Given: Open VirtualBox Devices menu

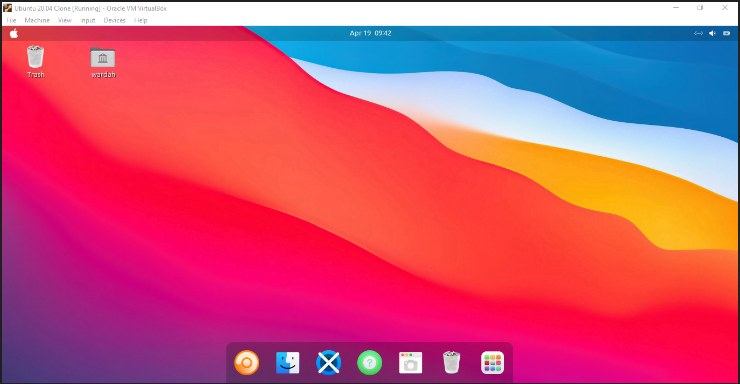Looking at the screenshot, I should pyautogui.click(x=115, y=20).
